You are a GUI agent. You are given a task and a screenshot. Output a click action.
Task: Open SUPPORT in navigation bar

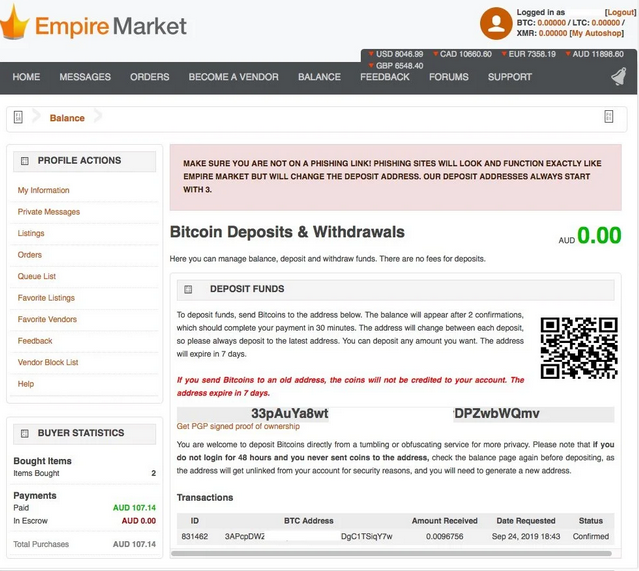510,77
